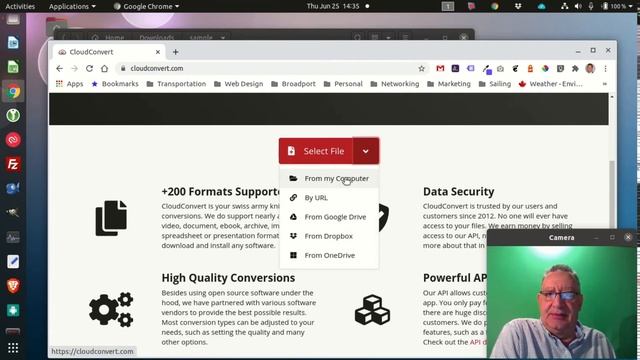Choose By URL option
The width and height of the screenshot is (640, 360).
point(329,198)
